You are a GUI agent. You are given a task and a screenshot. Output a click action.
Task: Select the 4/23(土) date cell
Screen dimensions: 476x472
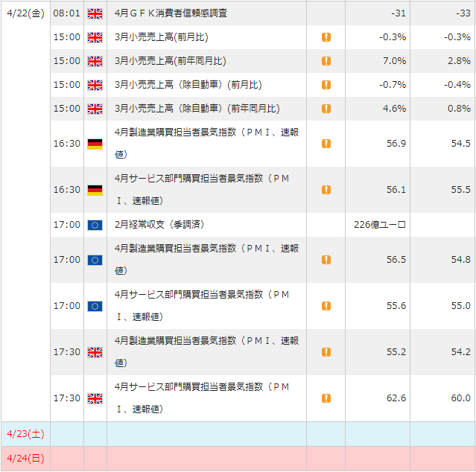[26, 434]
